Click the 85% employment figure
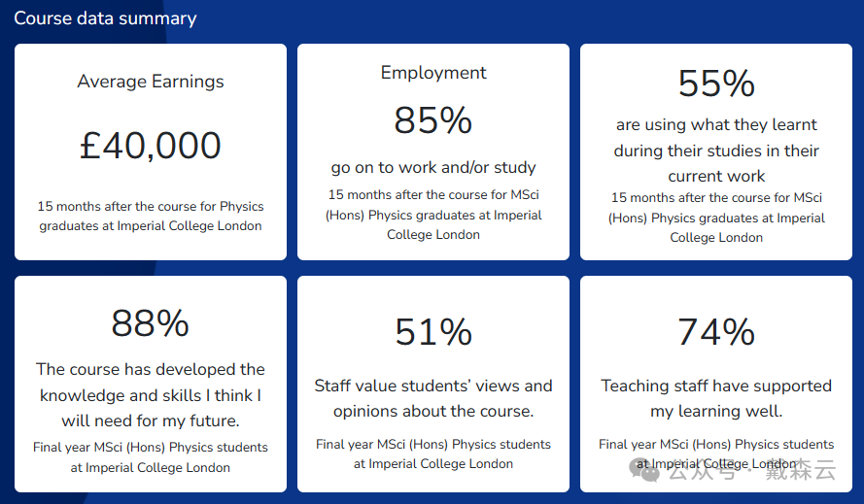Screen dimensions: 864x504 click(x=433, y=120)
